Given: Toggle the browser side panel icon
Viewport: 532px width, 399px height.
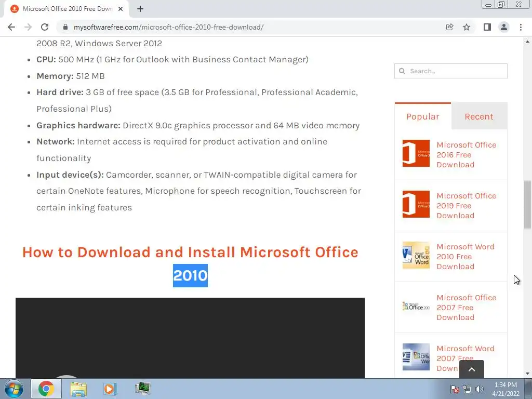Looking at the screenshot, I should (x=487, y=27).
